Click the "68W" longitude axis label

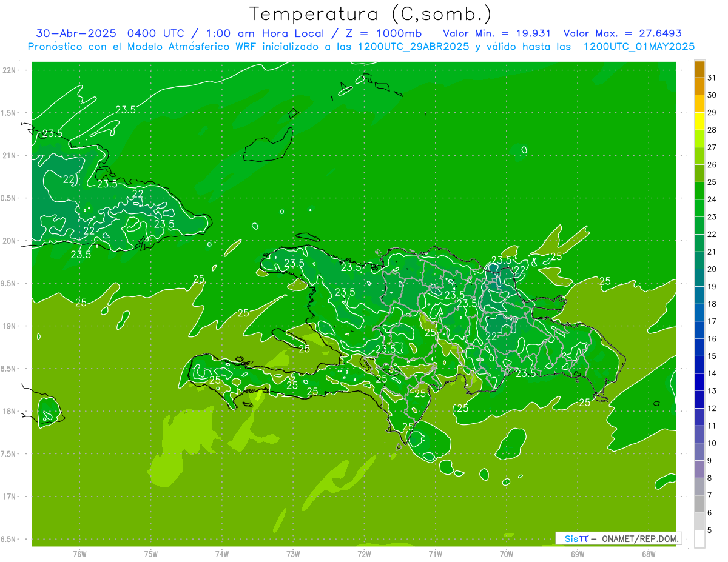point(649,554)
